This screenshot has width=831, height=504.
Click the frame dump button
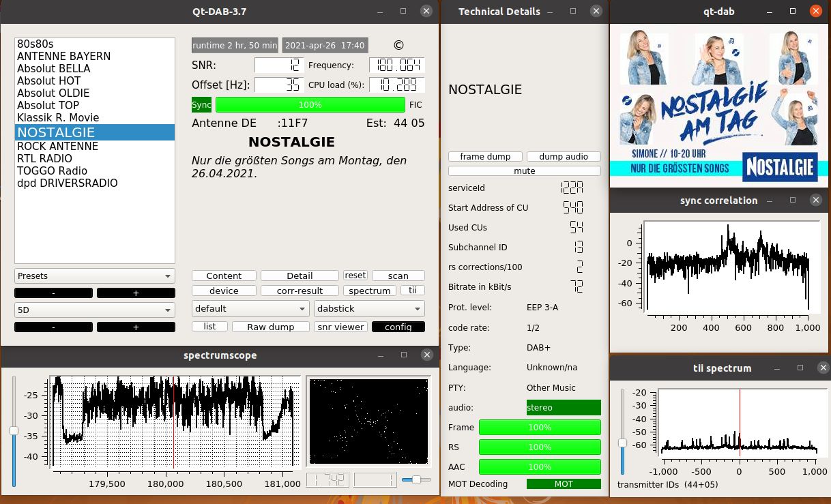pyautogui.click(x=485, y=156)
